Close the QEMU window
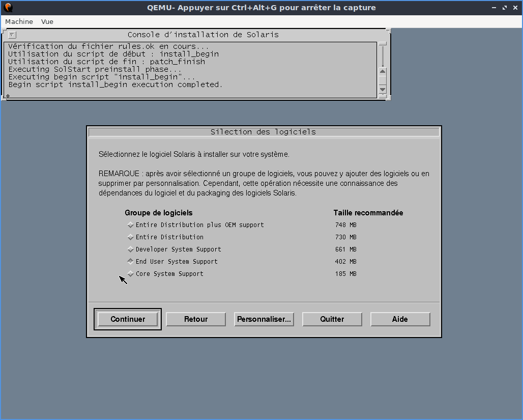 [515, 7]
